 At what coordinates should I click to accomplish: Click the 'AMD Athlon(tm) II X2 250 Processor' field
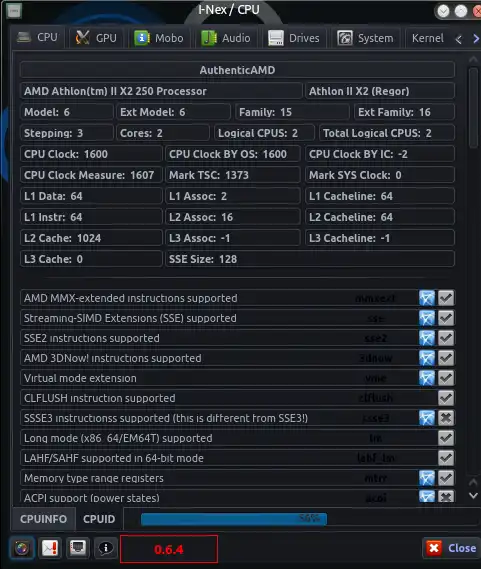(161, 91)
